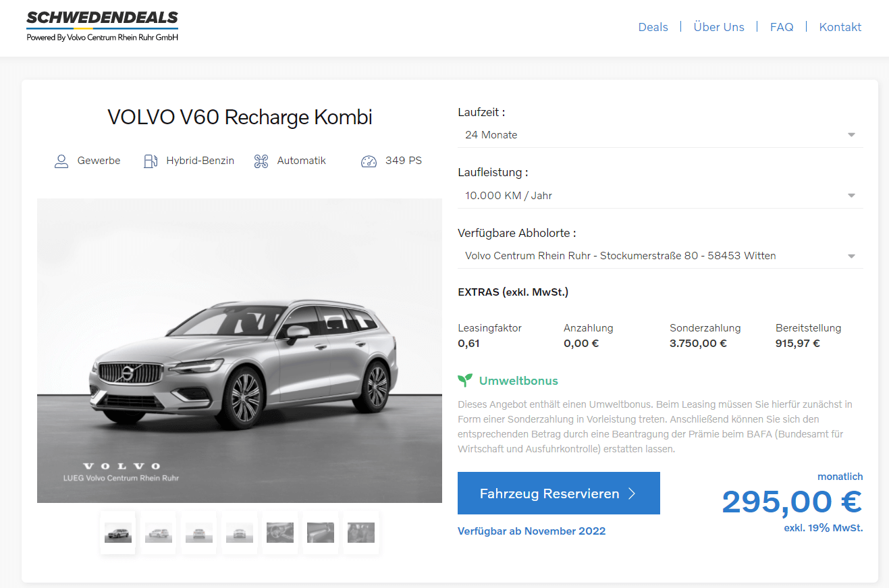Click the speedometer icon beside 349 PS

(x=369, y=161)
